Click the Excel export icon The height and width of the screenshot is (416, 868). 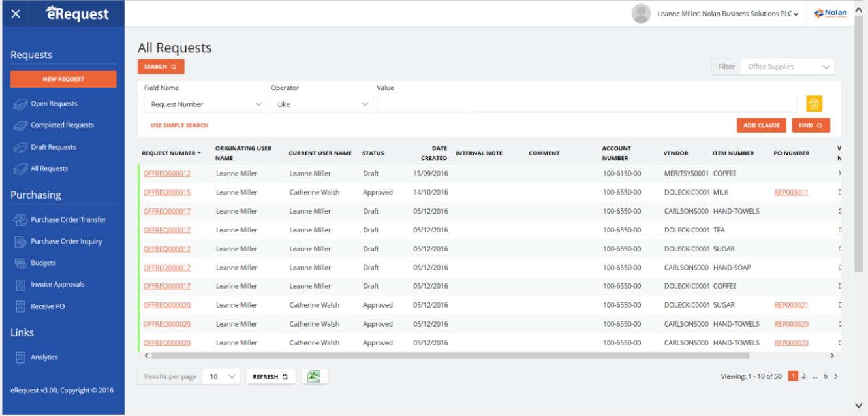click(x=314, y=376)
